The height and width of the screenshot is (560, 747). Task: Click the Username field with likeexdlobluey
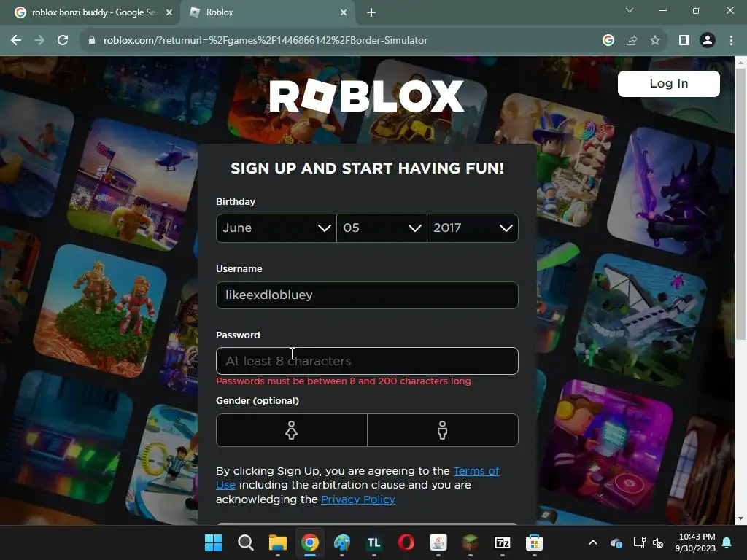[367, 295]
